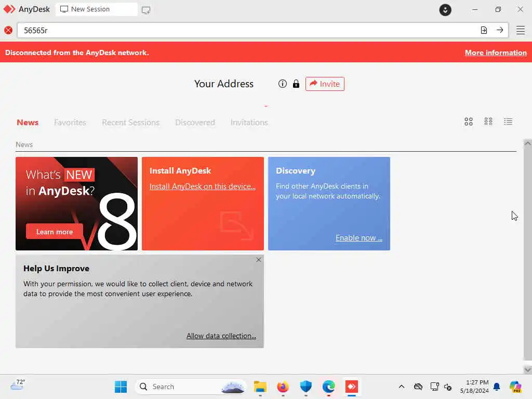Click the connect arrow in address bar

pos(500,30)
